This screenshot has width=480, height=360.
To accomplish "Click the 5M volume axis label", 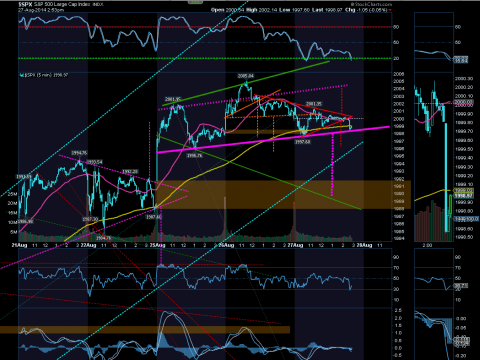I will (x=14, y=232).
